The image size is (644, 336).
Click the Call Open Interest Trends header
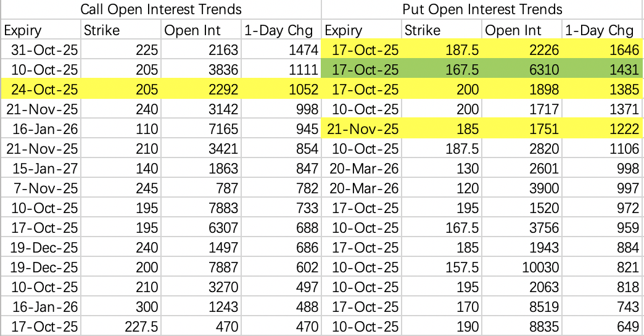pyautogui.click(x=160, y=9)
